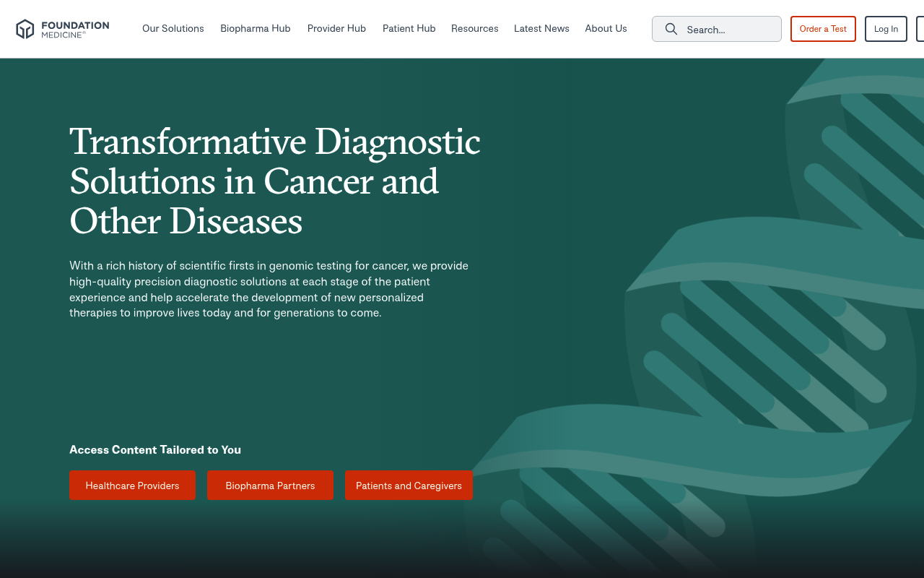Select Biopharma Partners button
This screenshot has height=578, width=924.
[x=270, y=486]
